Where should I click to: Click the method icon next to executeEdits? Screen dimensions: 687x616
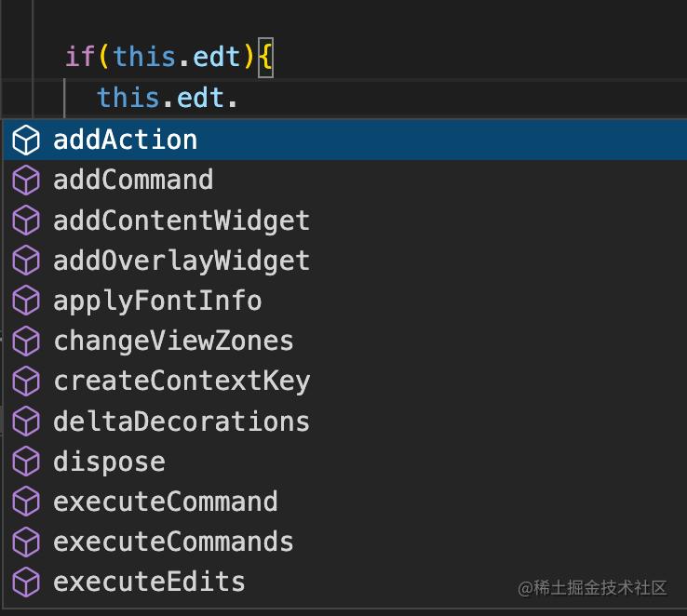[26, 582]
